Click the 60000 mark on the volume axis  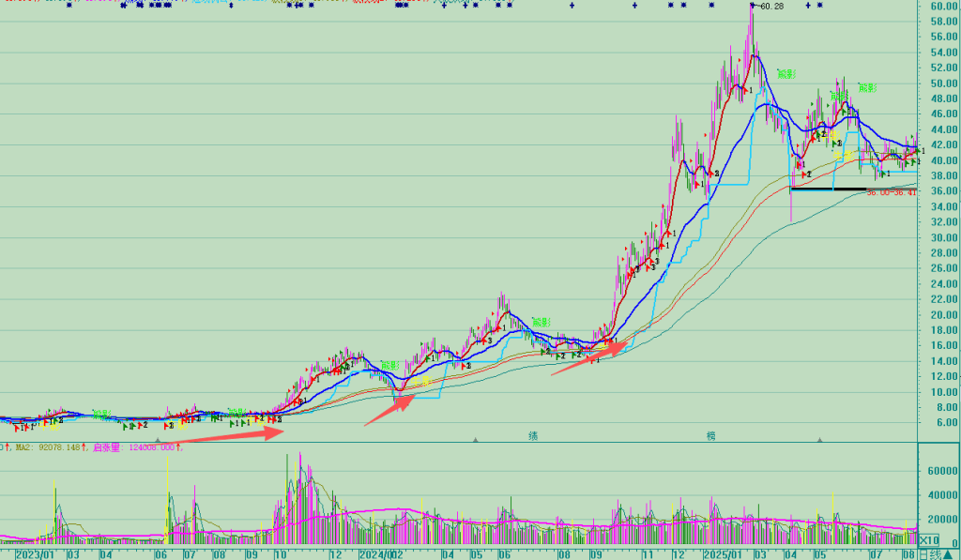941,470
